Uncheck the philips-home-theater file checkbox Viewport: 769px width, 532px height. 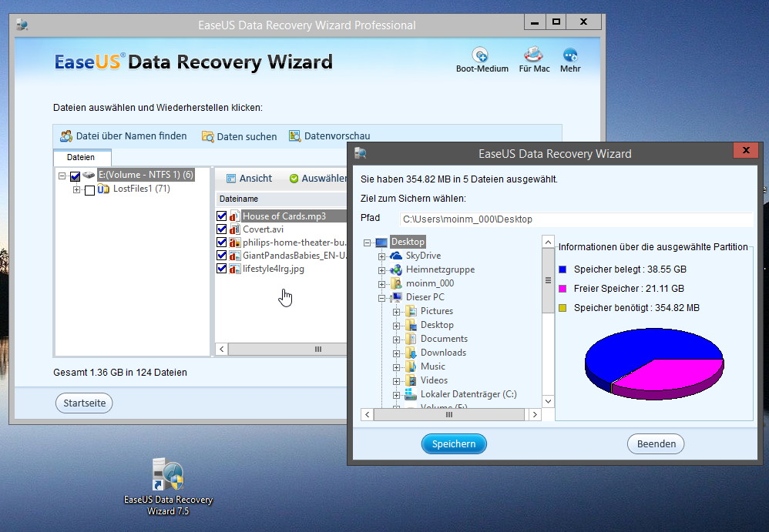click(x=222, y=243)
